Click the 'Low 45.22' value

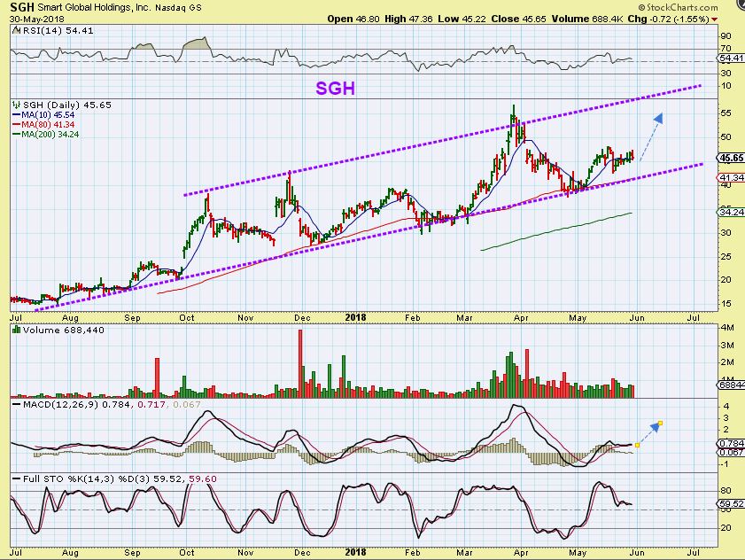pyautogui.click(x=462, y=19)
